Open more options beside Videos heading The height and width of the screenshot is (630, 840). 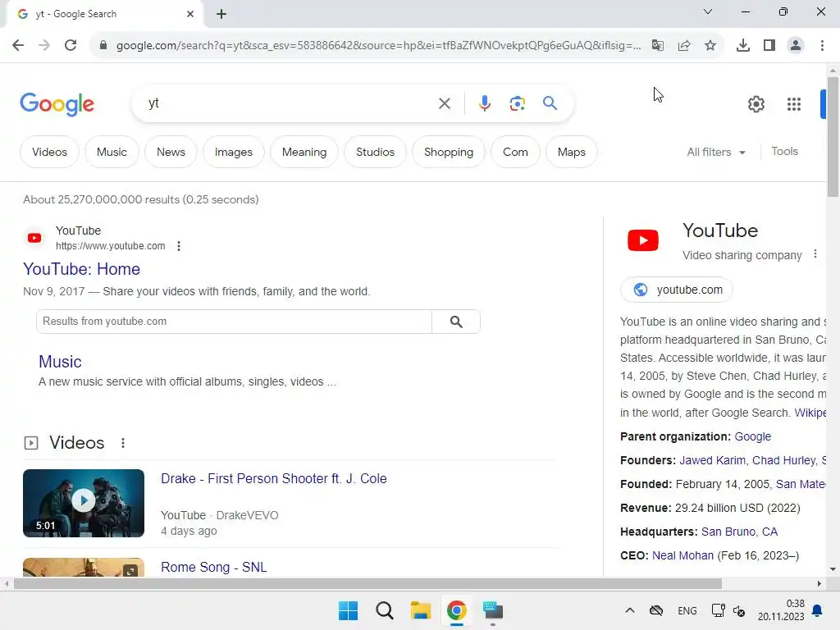point(123,443)
